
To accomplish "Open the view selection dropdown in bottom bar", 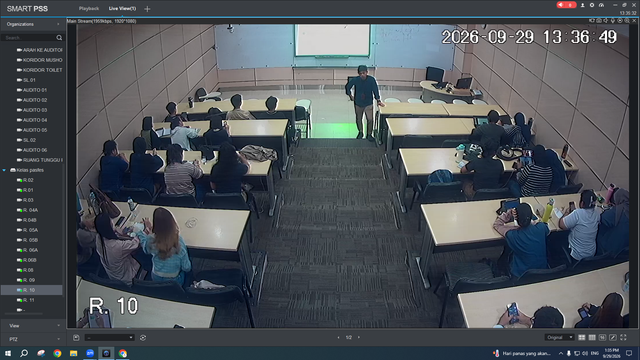I will point(109,338).
